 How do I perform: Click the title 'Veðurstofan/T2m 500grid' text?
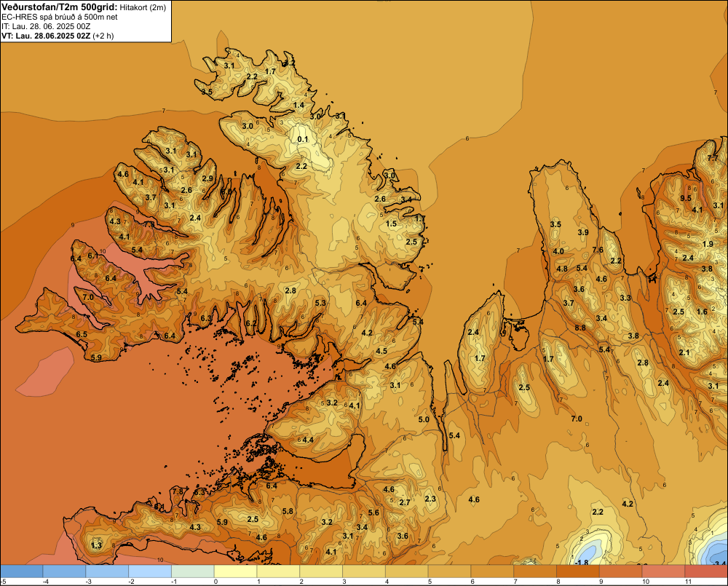[60, 7]
